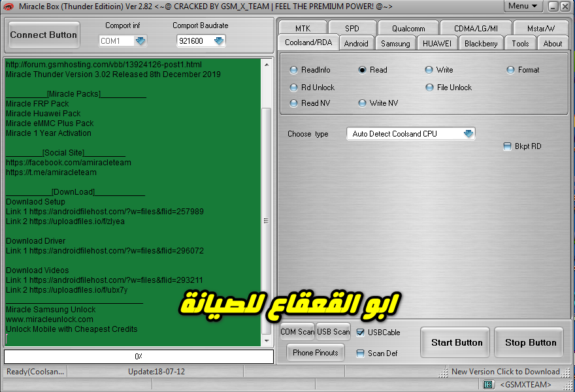The width and height of the screenshot is (575, 392).
Task: Open the Choose type Auto Detect dropdown
Action: pyautogui.click(x=468, y=133)
